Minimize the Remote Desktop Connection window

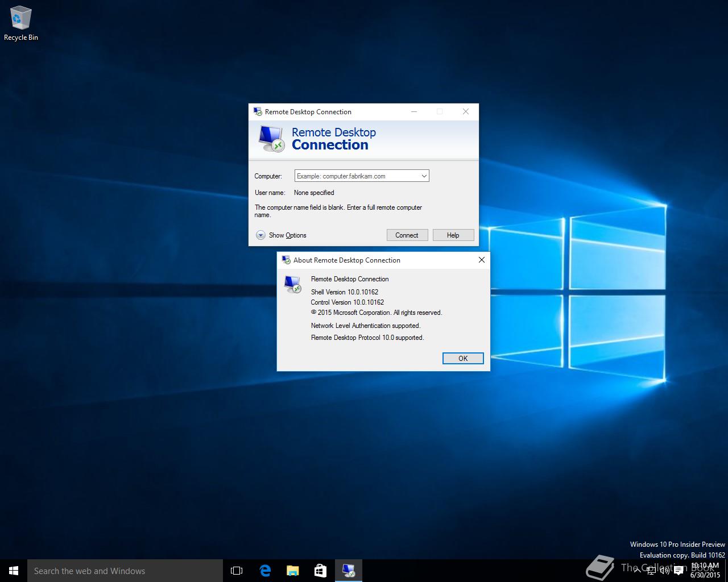pos(414,111)
